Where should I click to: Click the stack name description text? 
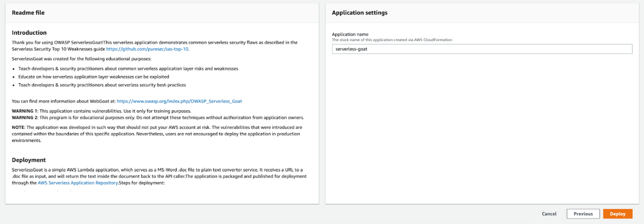392,40
